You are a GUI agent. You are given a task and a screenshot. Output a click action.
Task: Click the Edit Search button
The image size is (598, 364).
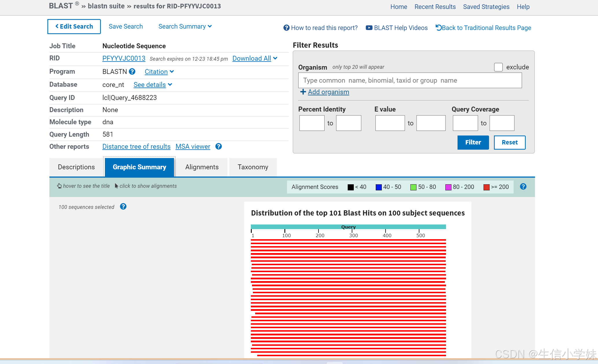click(74, 27)
